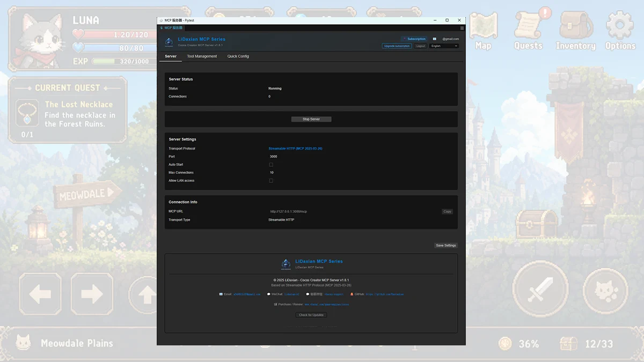The image size is (644, 362).
Task: Click the necklace quest icon in Current Quest
Action: [x=26, y=113]
